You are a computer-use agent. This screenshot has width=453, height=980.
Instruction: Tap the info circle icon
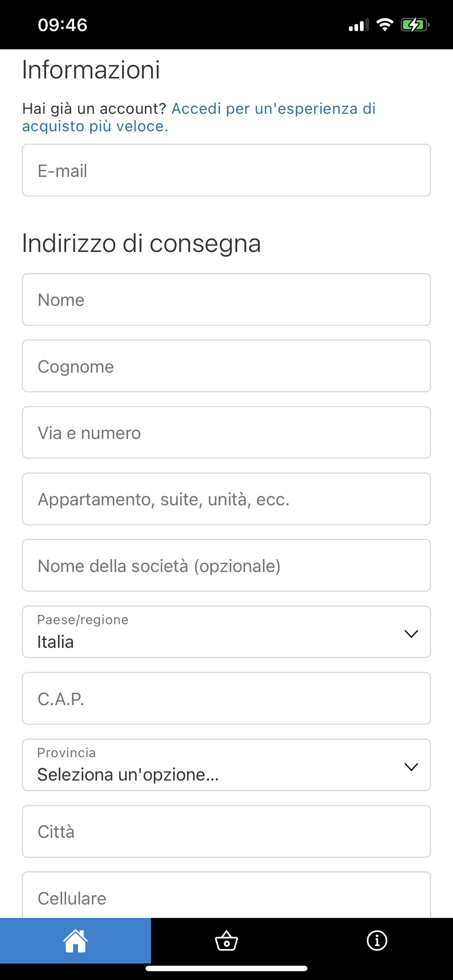click(377, 941)
